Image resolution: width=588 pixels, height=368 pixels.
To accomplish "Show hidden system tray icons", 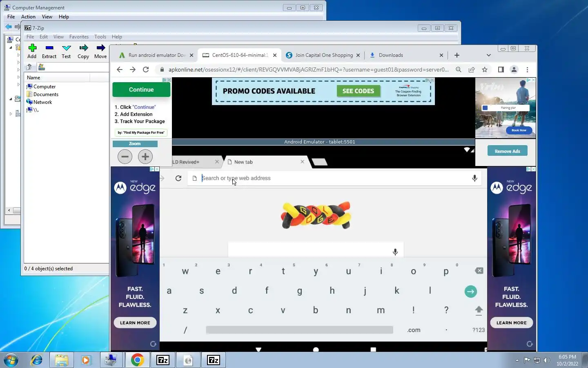I will pyautogui.click(x=517, y=360).
